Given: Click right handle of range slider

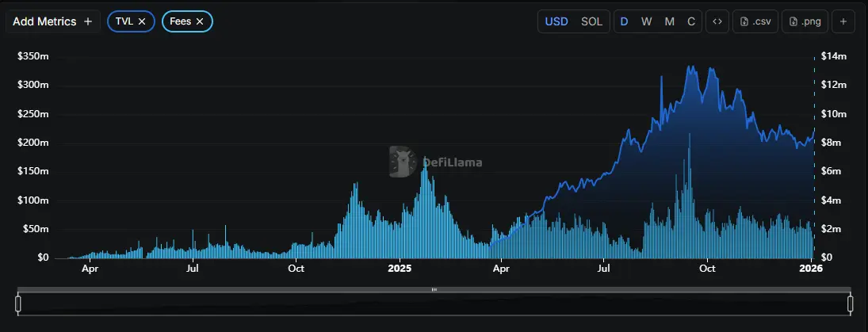Looking at the screenshot, I should point(851,303).
